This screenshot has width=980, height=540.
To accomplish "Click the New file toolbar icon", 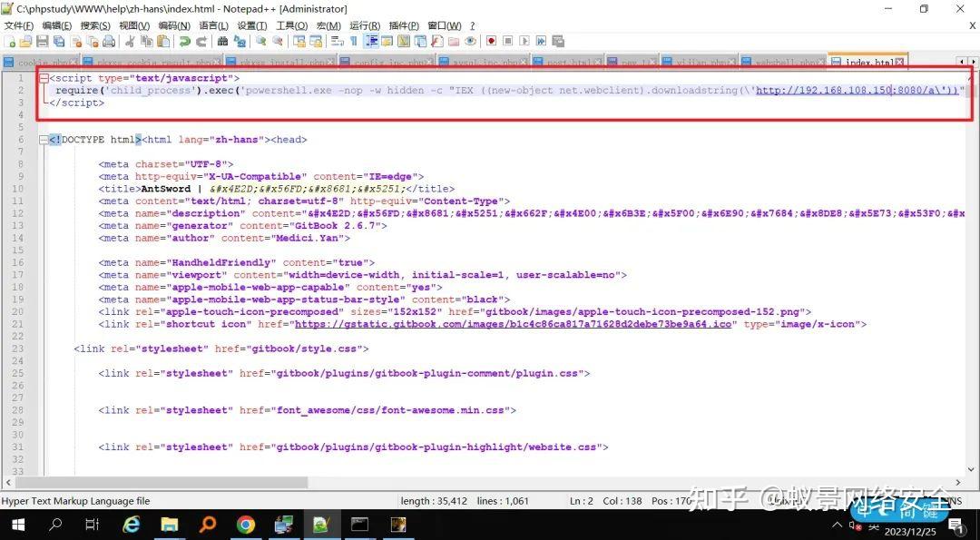I will (x=11, y=41).
